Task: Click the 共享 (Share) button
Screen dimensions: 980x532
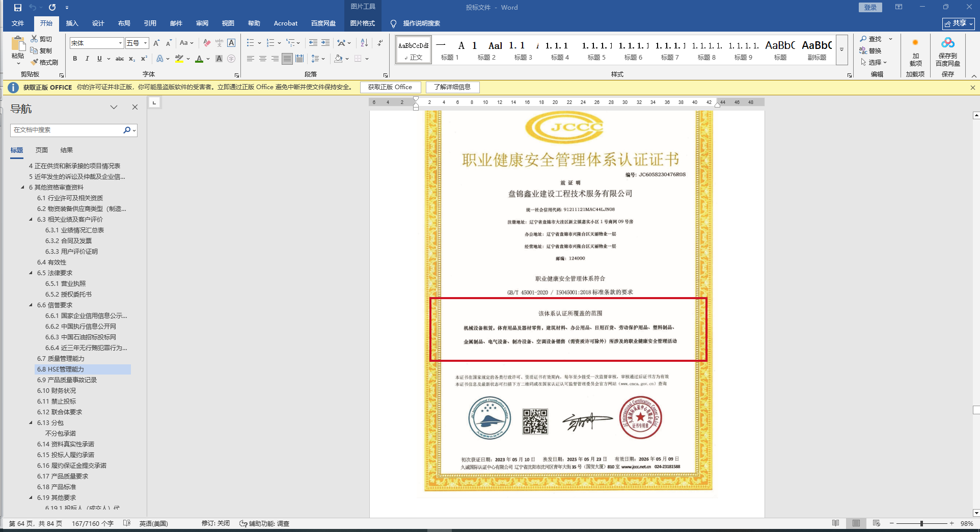Action: pos(959,23)
